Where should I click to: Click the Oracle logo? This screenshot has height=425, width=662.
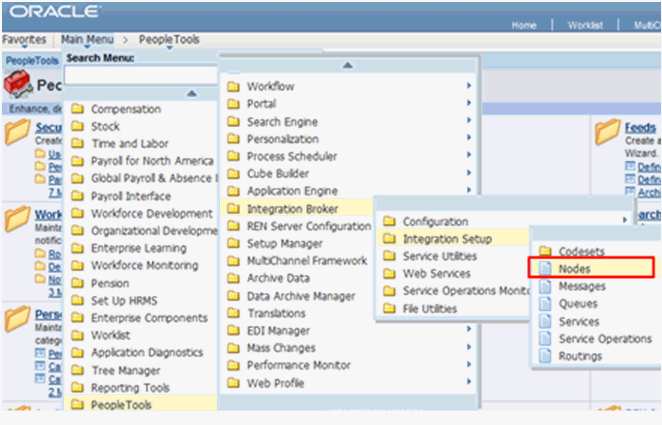(x=55, y=11)
